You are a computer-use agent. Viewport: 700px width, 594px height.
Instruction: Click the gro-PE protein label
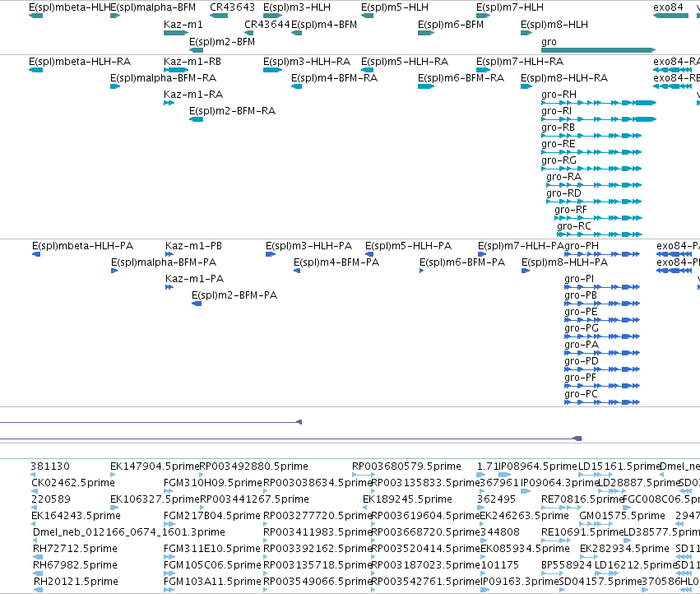click(x=581, y=312)
